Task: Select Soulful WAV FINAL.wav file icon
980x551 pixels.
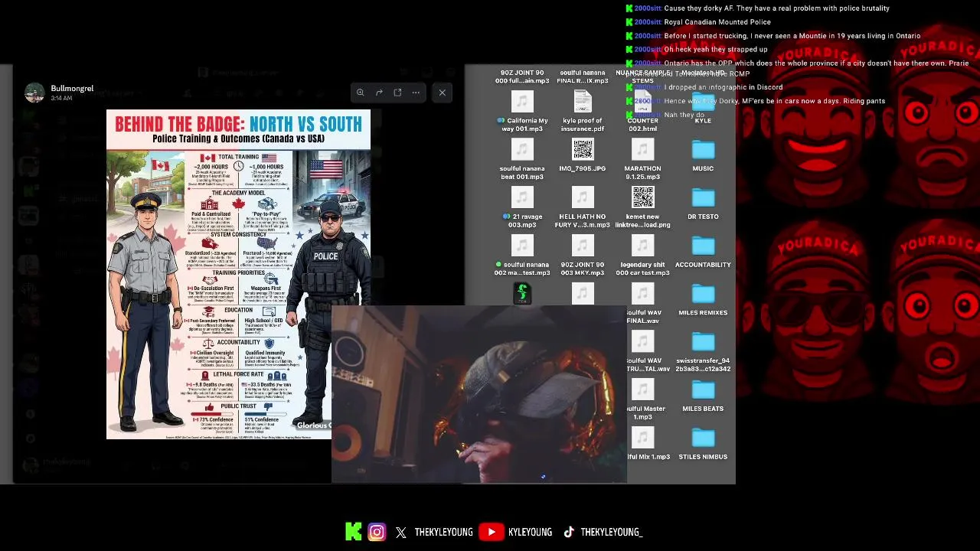Action: pyautogui.click(x=642, y=294)
